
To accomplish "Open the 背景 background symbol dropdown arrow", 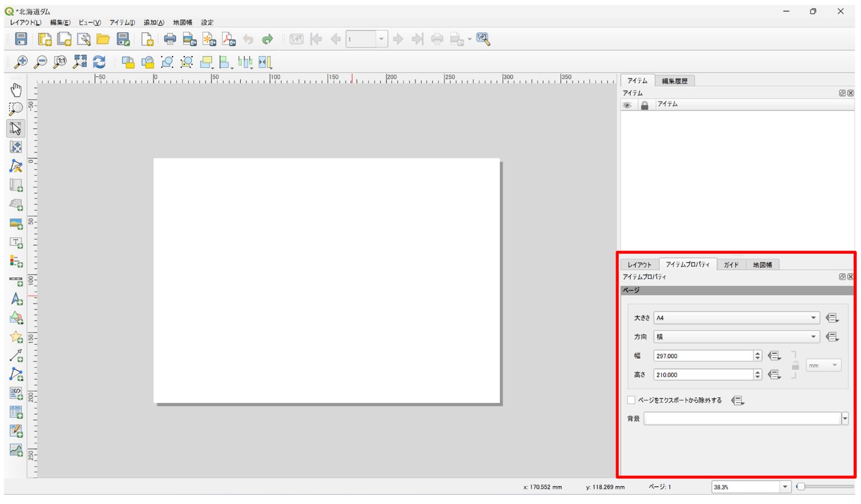I will pyautogui.click(x=845, y=418).
